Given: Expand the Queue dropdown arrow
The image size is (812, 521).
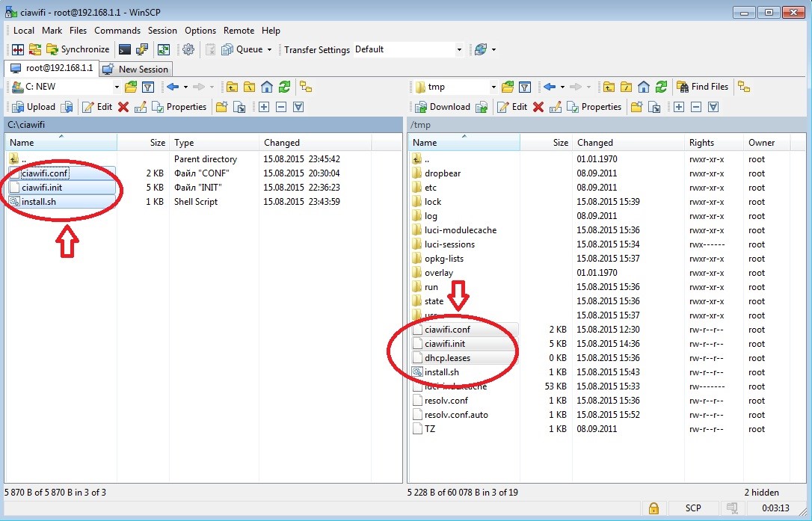Looking at the screenshot, I should point(269,50).
